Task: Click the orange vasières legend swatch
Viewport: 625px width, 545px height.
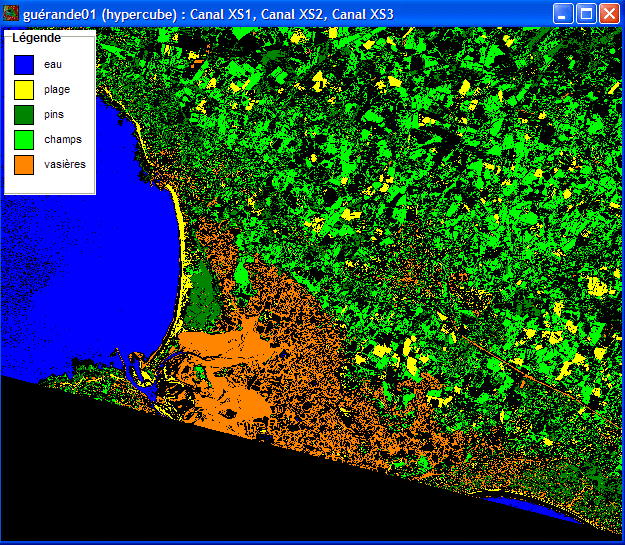Action: coord(25,164)
